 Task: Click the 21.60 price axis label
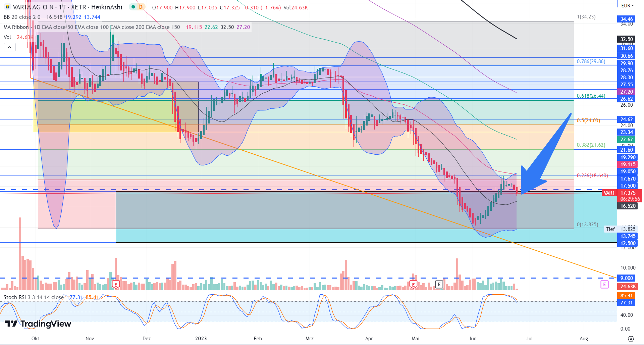click(627, 150)
